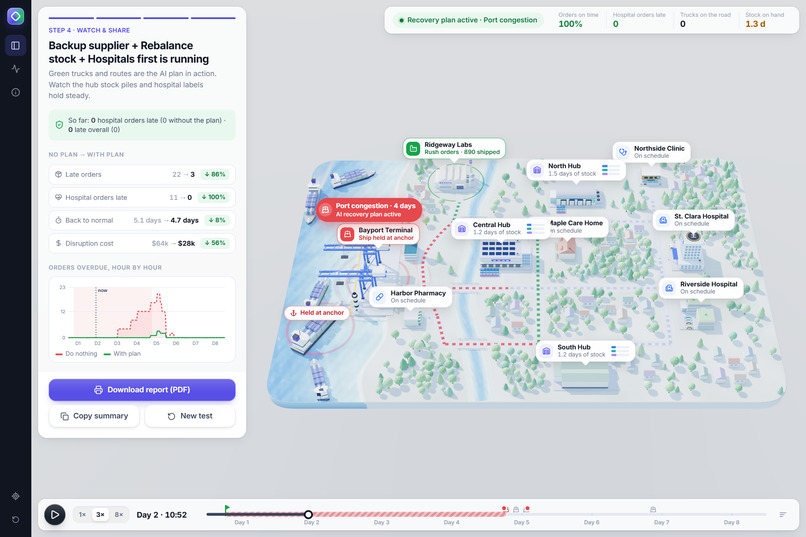Click the lock marker near Day 7
806x537 pixels.
tap(653, 509)
